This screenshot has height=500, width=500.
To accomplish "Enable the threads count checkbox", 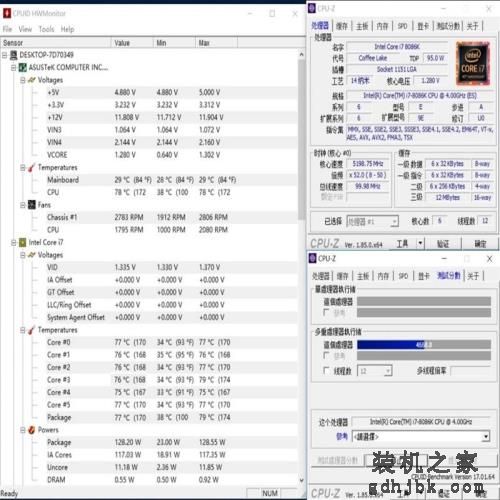I will (326, 371).
